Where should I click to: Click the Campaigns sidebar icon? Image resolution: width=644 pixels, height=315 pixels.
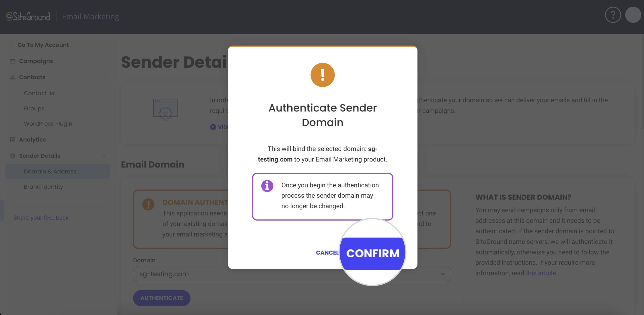point(13,61)
